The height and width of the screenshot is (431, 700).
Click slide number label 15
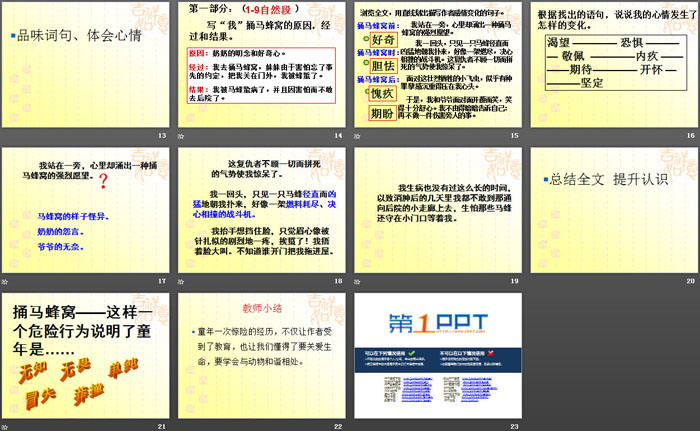[515, 135]
